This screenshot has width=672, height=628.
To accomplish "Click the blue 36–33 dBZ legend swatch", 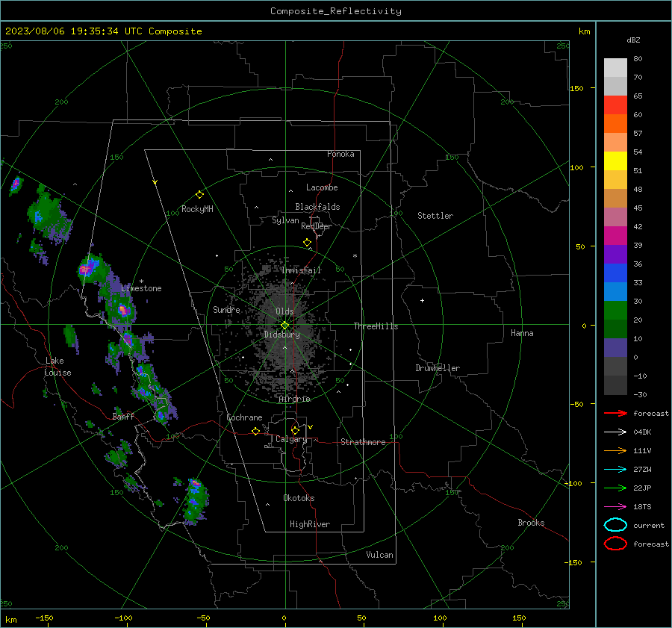I will [x=615, y=273].
